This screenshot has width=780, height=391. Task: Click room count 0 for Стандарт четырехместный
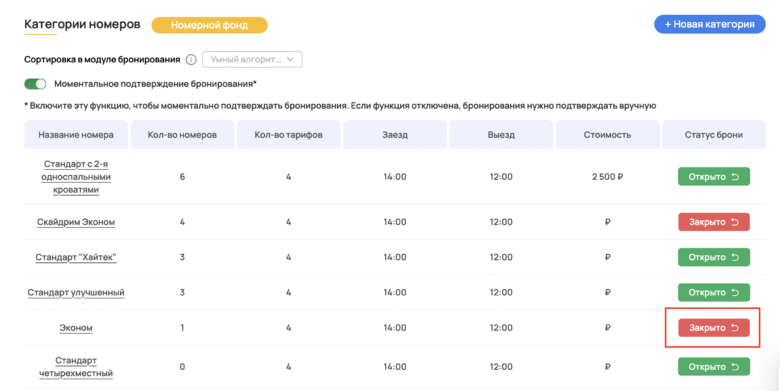182,367
